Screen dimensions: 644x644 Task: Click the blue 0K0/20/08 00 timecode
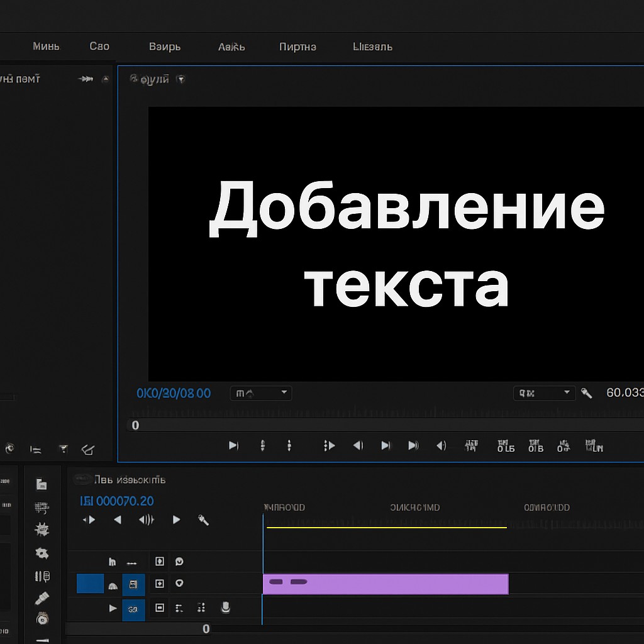point(174,393)
